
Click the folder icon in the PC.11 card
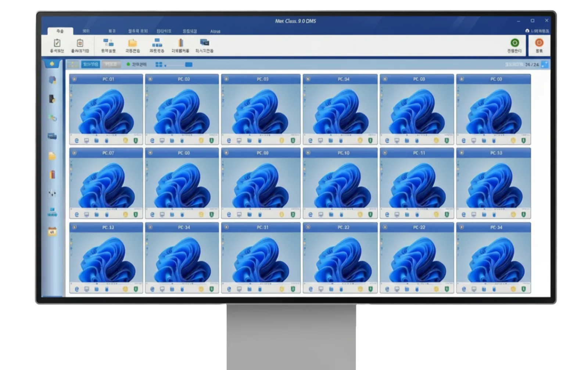coord(407,215)
